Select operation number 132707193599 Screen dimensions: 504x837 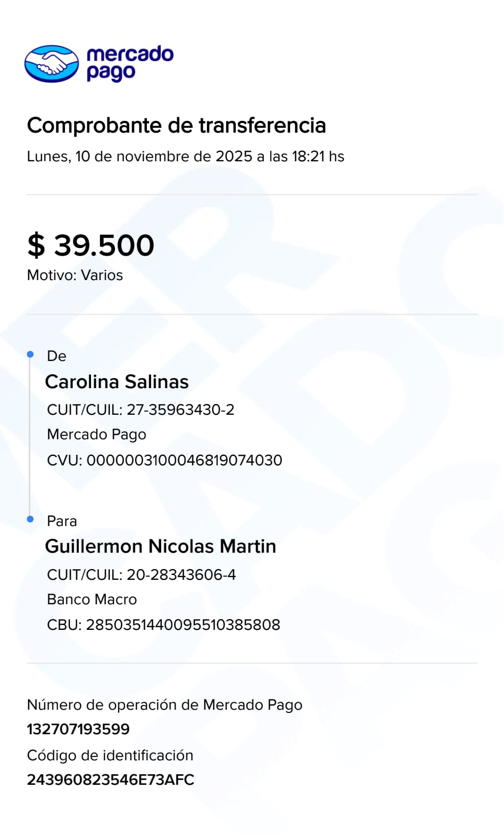click(78, 729)
